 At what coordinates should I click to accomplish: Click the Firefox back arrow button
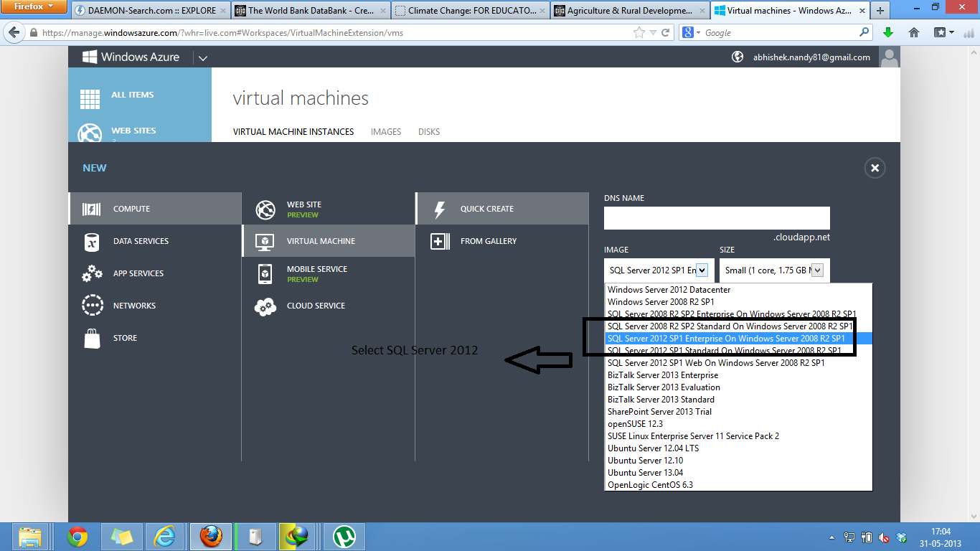[13, 33]
